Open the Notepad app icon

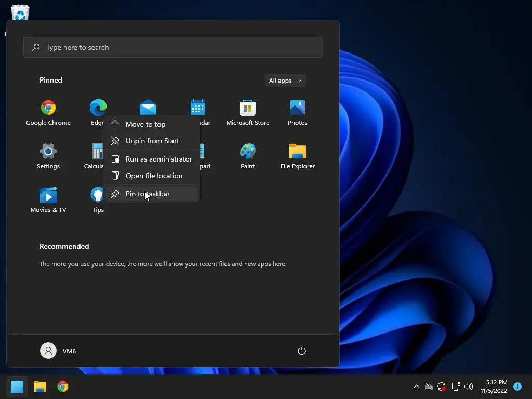[x=202, y=151]
